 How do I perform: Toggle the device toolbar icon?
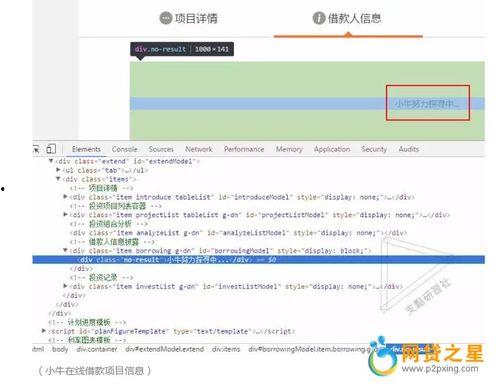point(51,149)
